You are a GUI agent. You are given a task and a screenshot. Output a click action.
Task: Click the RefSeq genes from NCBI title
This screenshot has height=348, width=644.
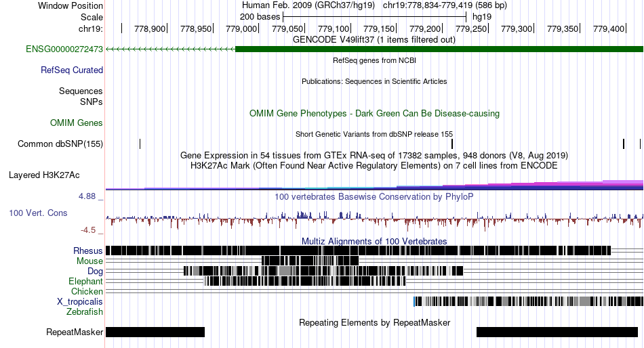click(x=374, y=60)
